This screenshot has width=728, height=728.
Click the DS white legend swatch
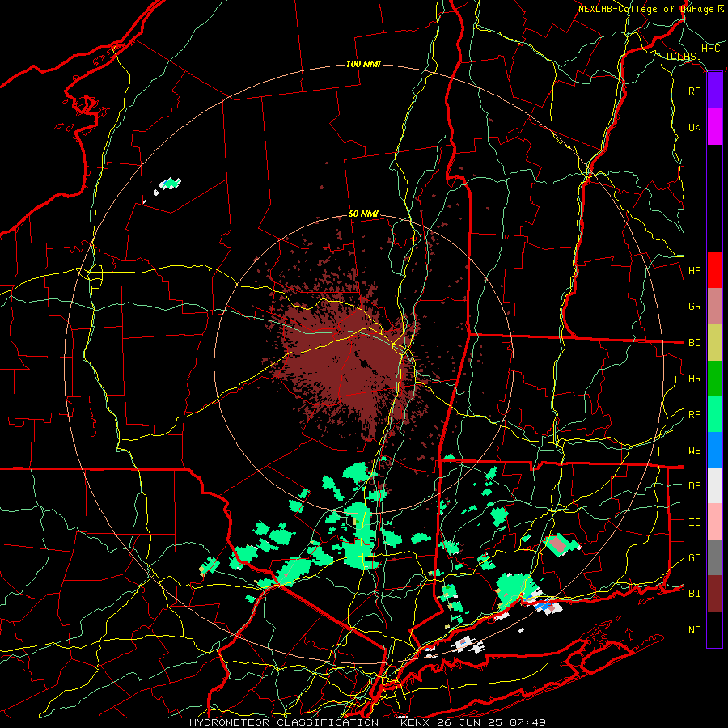(x=714, y=485)
